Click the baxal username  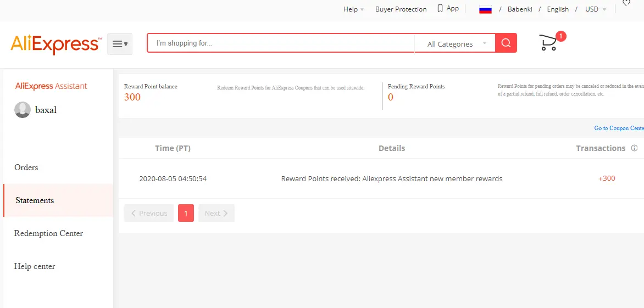coord(46,110)
